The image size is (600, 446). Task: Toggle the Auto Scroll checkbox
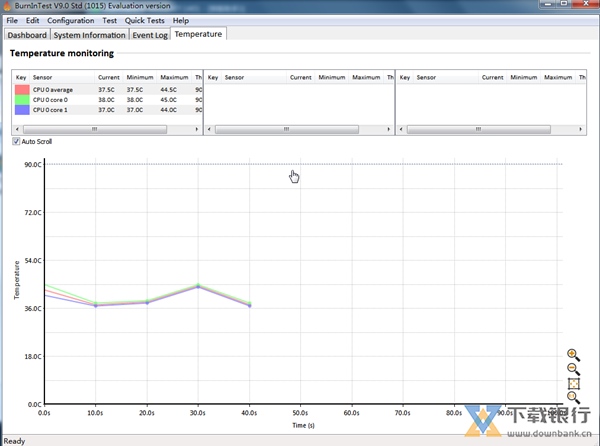click(x=16, y=141)
